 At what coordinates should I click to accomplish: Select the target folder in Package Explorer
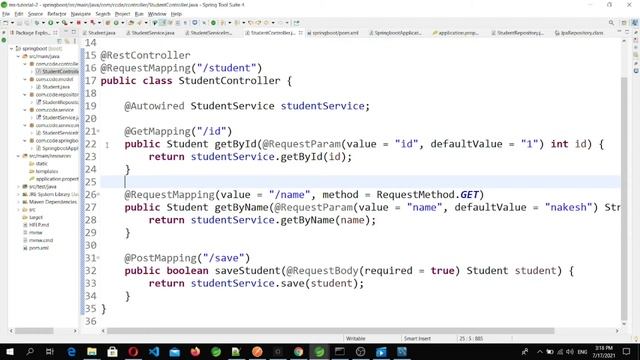click(33, 217)
